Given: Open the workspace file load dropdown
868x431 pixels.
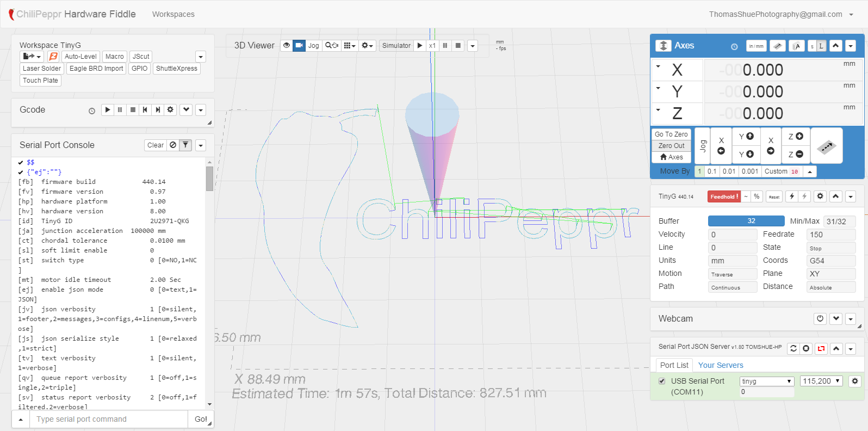Looking at the screenshot, I should (32, 57).
